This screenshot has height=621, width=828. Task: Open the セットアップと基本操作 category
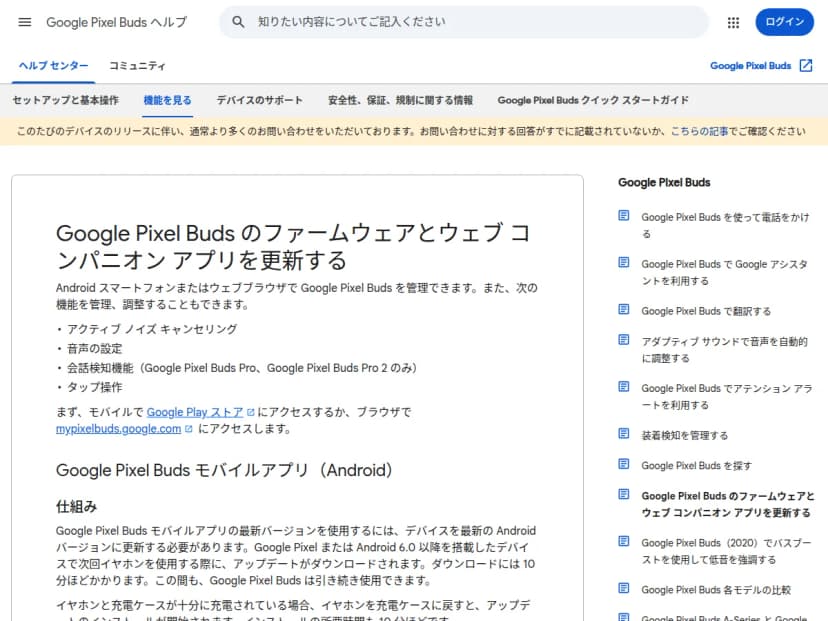(65, 100)
